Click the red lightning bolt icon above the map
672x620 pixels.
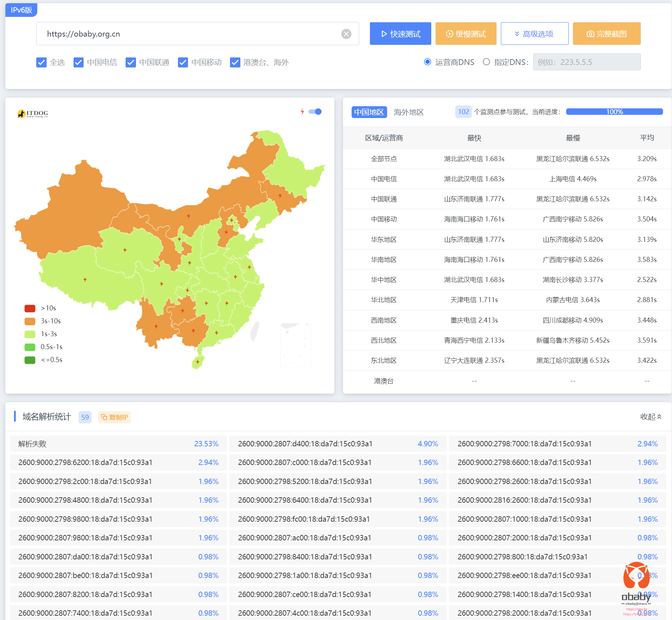302,112
